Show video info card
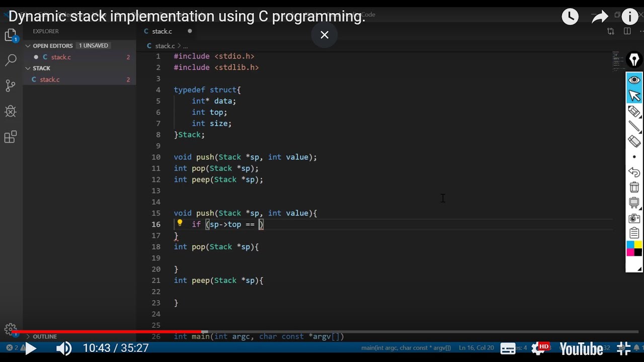Screen dimensions: 644x362 pos(630,17)
